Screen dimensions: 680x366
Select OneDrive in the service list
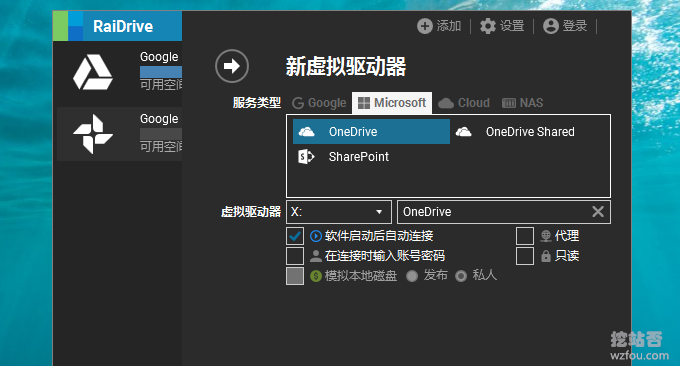pyautogui.click(x=371, y=132)
